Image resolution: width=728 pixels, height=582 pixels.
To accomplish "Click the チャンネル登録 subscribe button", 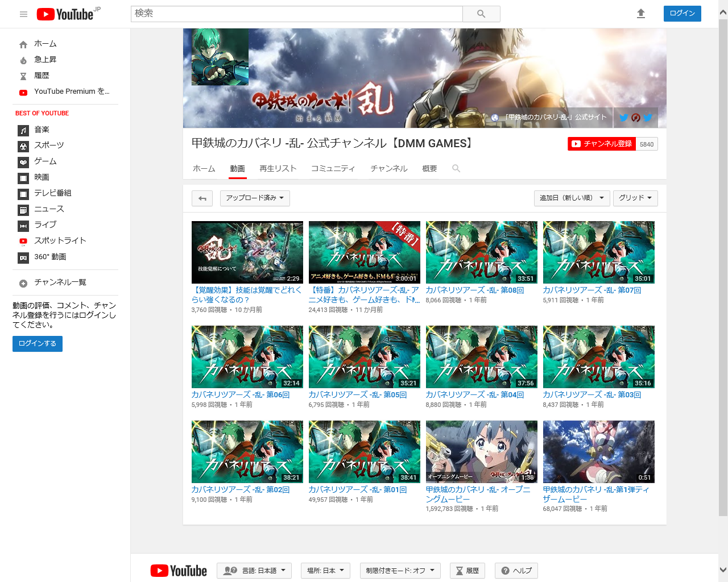I will pos(602,144).
